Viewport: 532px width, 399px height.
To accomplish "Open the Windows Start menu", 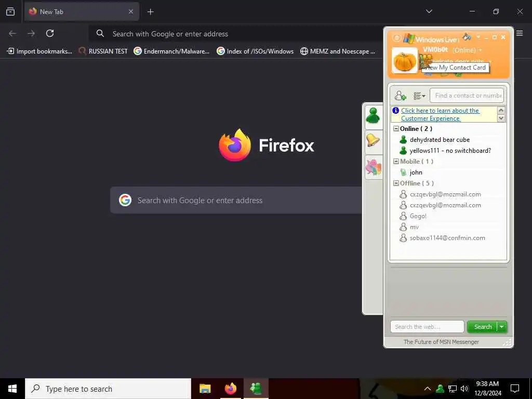I will coord(12,389).
